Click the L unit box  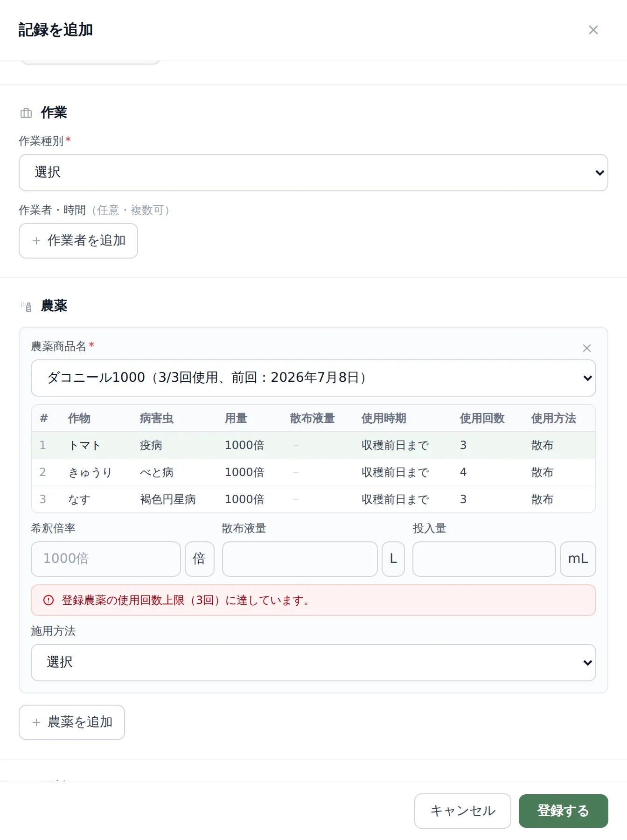tap(393, 559)
